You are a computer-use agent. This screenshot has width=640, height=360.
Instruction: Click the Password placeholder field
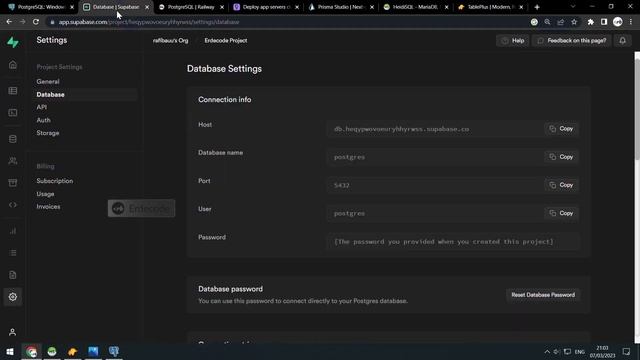pos(453,242)
